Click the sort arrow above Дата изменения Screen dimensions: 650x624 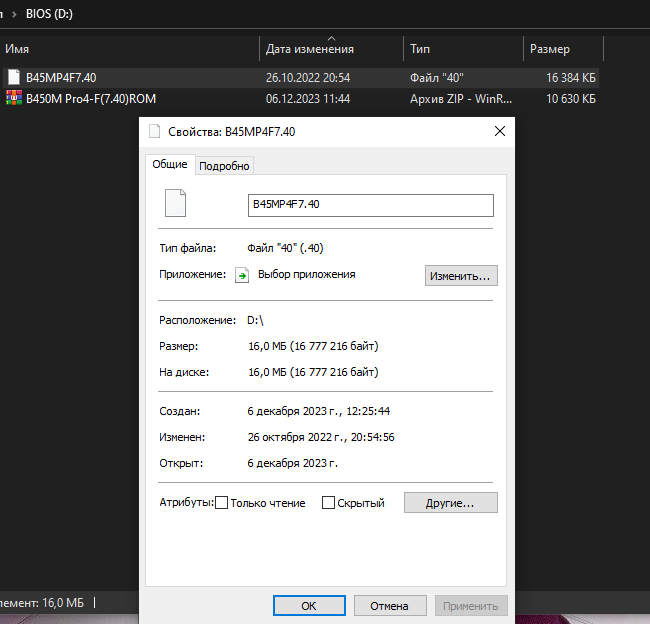tap(331, 39)
